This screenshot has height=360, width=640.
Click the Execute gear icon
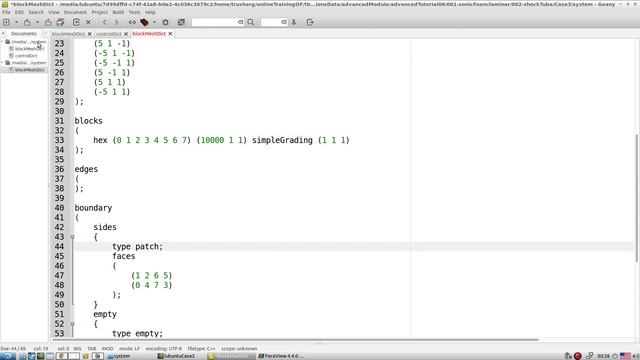pos(165,22)
